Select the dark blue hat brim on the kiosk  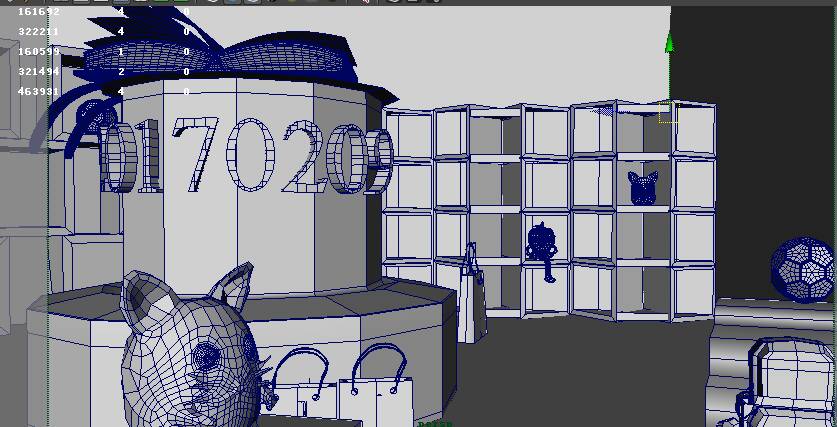(x=251, y=87)
